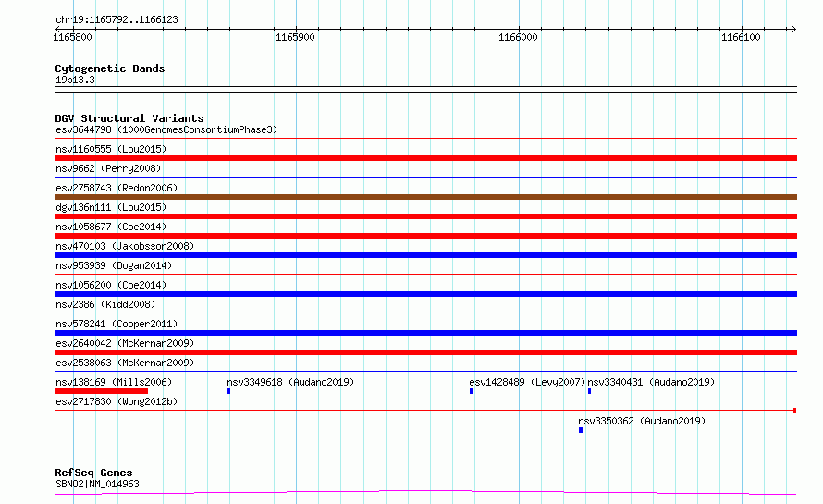Click the chr19:1165792..1166123 region label
This screenshot has width=823, height=504.
click(117, 20)
